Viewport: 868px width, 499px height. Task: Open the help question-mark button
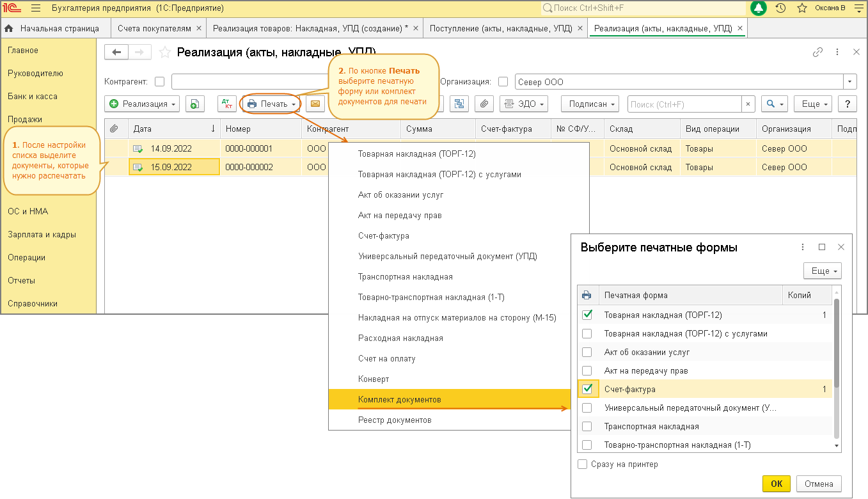[x=848, y=104]
